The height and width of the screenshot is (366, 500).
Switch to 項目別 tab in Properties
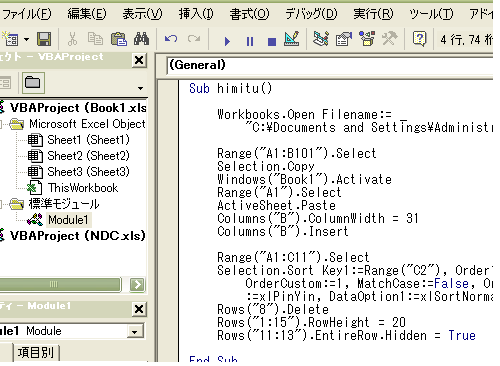click(36, 353)
